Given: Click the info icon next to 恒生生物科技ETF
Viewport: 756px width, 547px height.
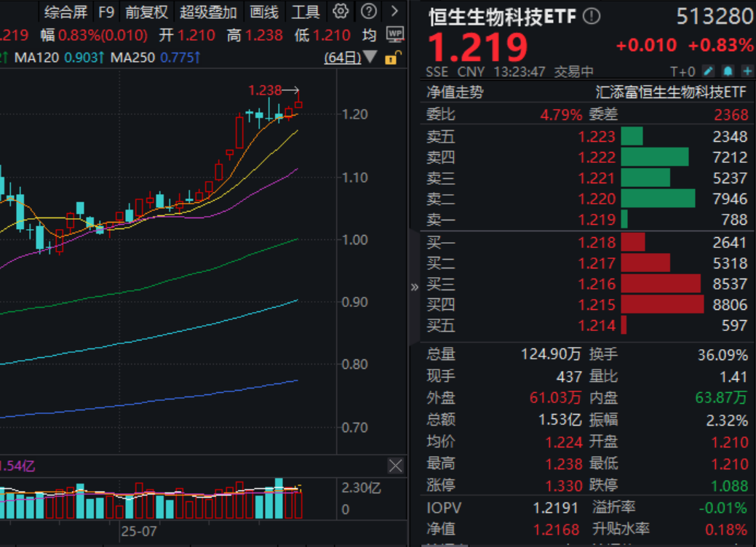Looking at the screenshot, I should point(593,15).
